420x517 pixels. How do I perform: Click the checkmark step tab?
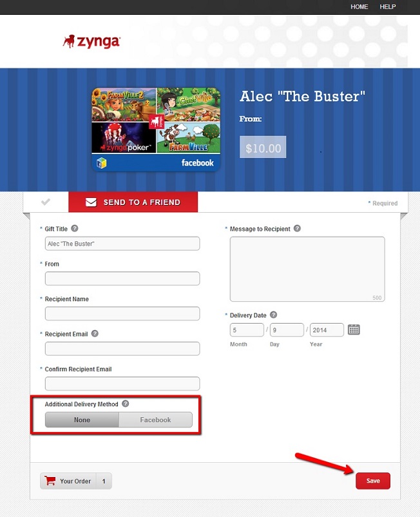(x=46, y=202)
